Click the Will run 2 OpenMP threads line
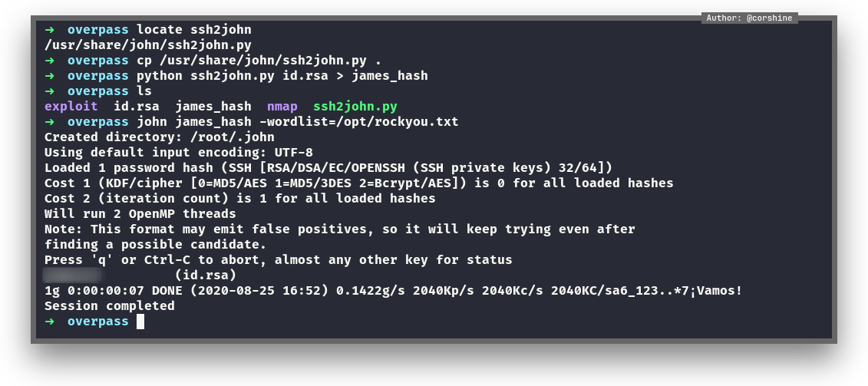868x386 pixels. tap(140, 214)
